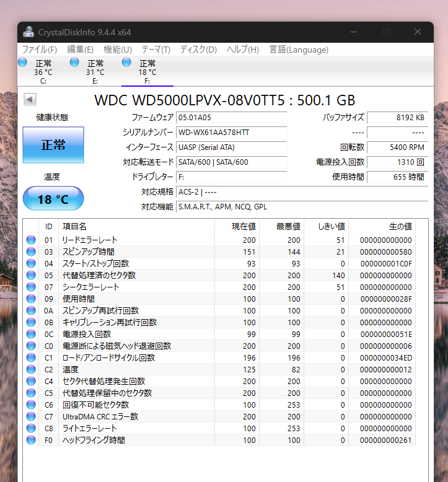Click the features field S.M.A.R.T., APM, NCQ, GPL
The image size is (448, 482).
click(x=302, y=206)
